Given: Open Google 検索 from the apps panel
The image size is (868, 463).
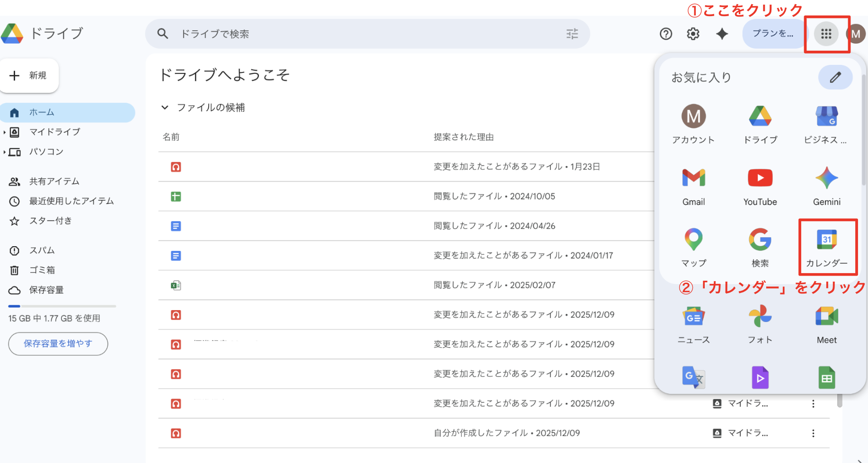Looking at the screenshot, I should click(x=760, y=248).
